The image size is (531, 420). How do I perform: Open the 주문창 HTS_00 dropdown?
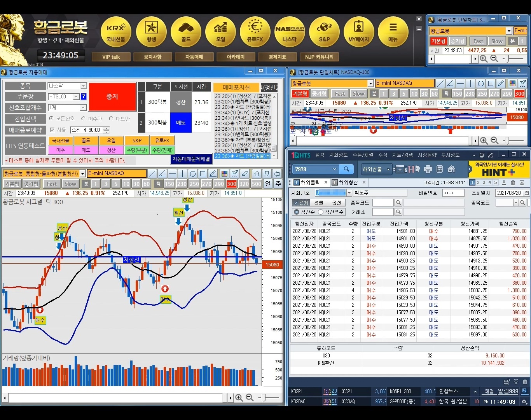76,96
